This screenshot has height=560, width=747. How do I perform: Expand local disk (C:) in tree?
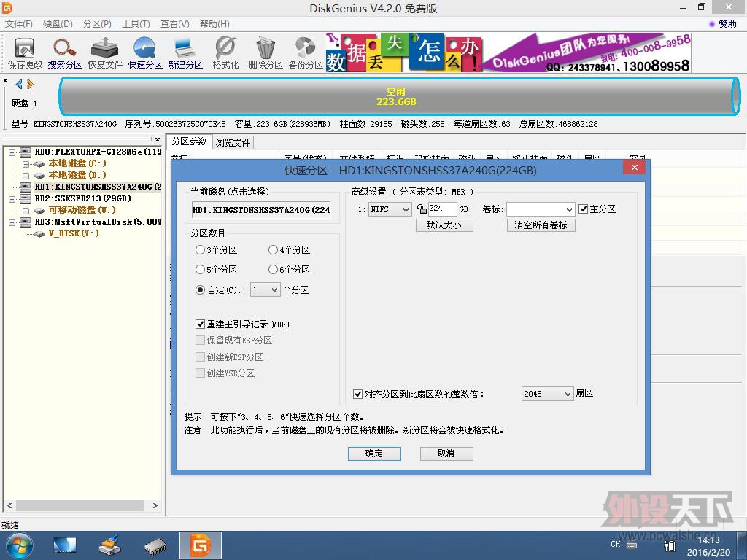26,164
